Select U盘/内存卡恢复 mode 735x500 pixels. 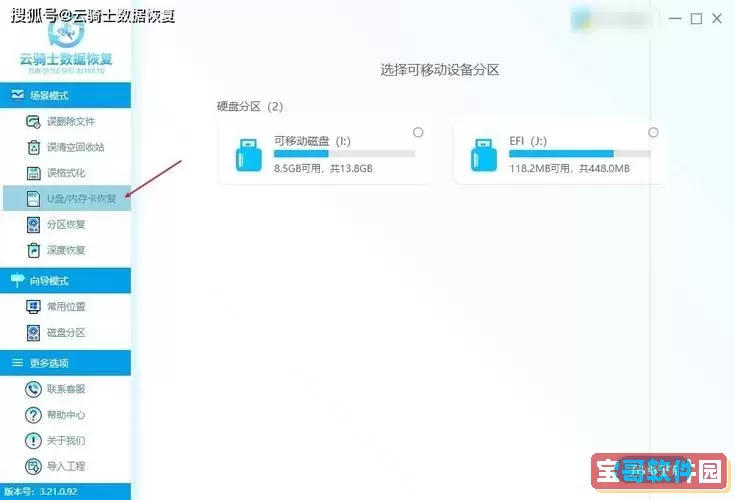[x=67, y=199]
